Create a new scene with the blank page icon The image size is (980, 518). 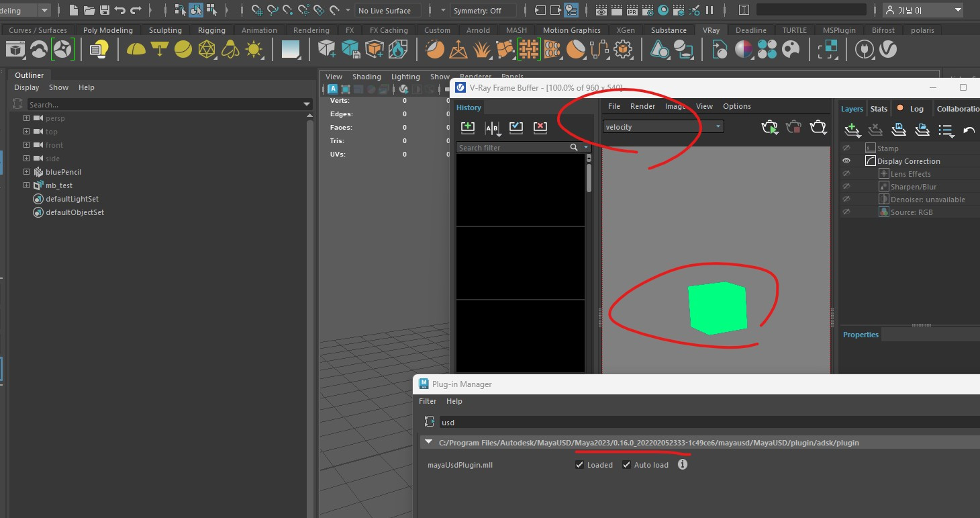pyautogui.click(x=73, y=10)
